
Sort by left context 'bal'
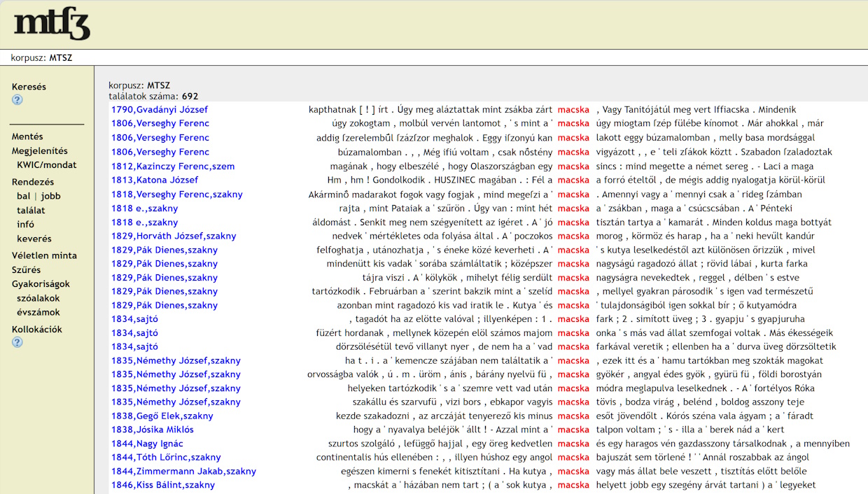tap(23, 196)
